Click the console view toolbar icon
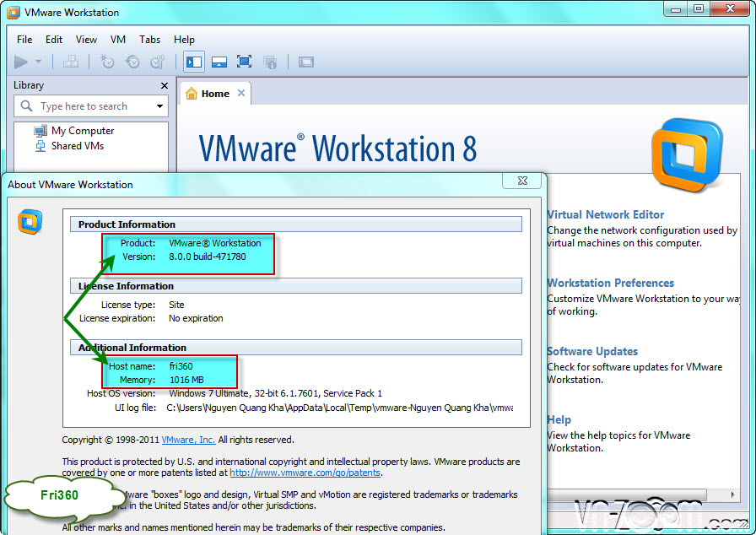This screenshot has width=756, height=535. point(306,62)
